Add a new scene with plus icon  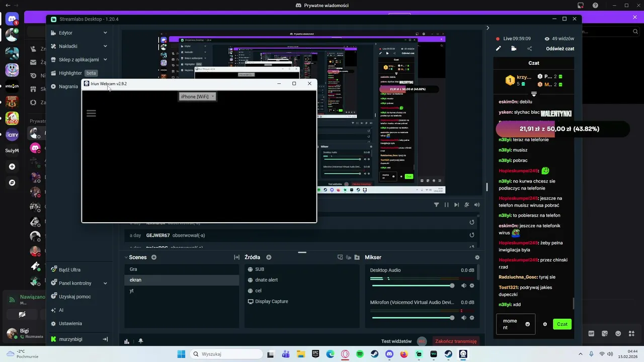[x=154, y=257]
